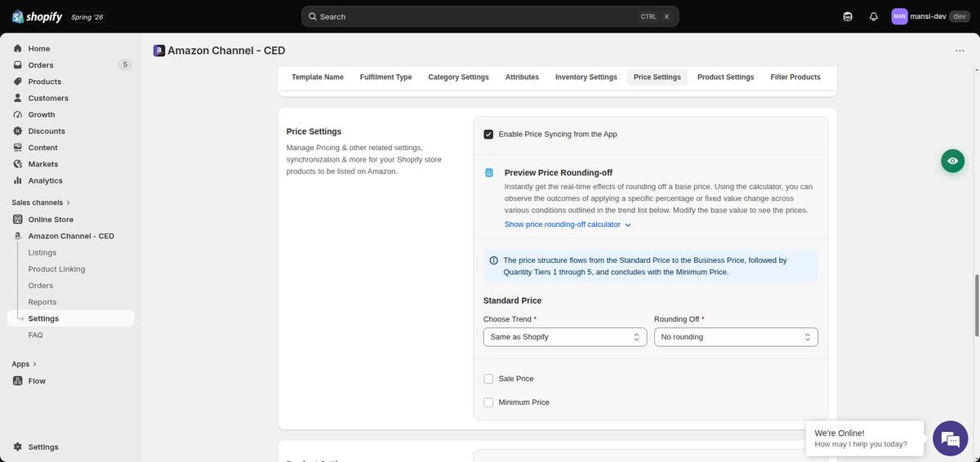Click the We're Online chat message popup
Screen dimensions: 980x462
point(865,439)
